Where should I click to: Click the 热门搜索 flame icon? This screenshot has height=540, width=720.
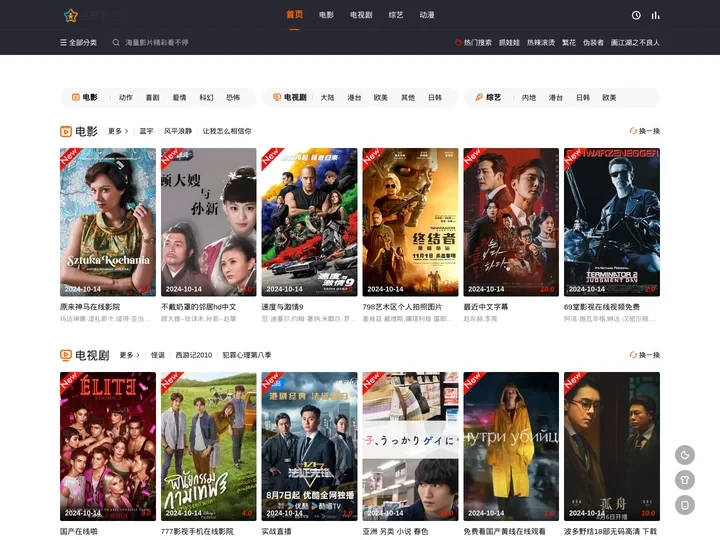point(458,42)
